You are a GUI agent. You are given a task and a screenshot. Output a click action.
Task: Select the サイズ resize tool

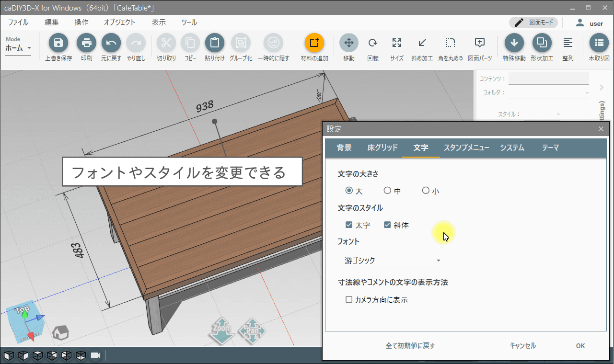pos(397,43)
